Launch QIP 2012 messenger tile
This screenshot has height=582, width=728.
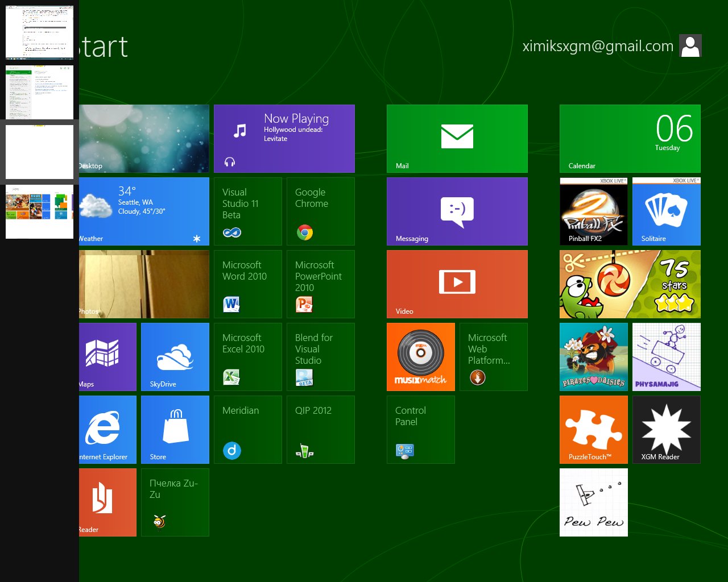pos(321,430)
